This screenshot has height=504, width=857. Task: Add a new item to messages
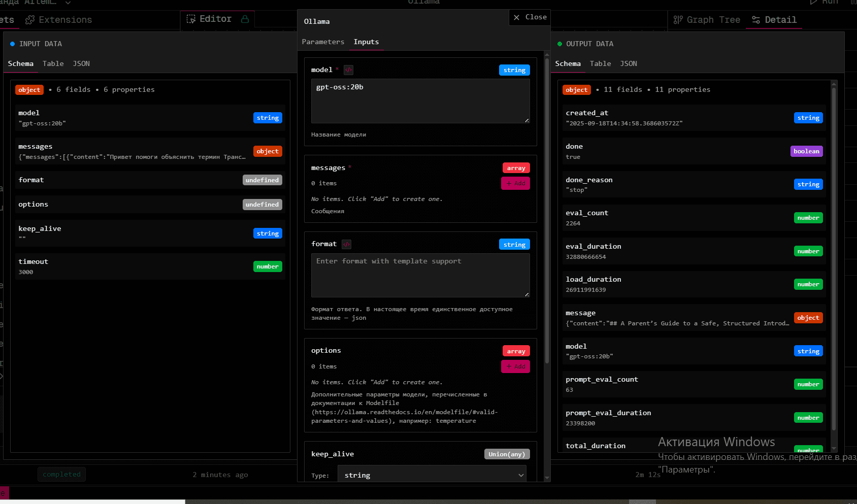pyautogui.click(x=515, y=183)
